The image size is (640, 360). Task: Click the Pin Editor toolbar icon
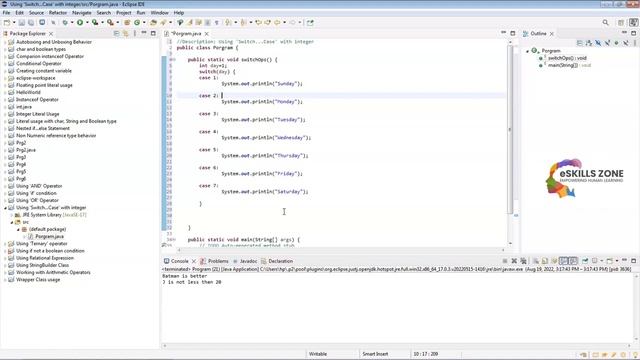coord(310,22)
